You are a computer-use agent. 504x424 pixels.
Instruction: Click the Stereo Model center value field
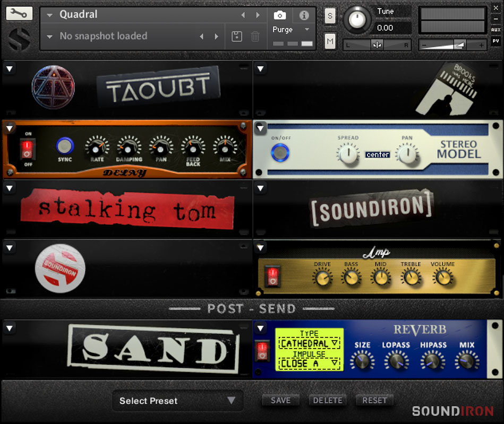point(378,154)
